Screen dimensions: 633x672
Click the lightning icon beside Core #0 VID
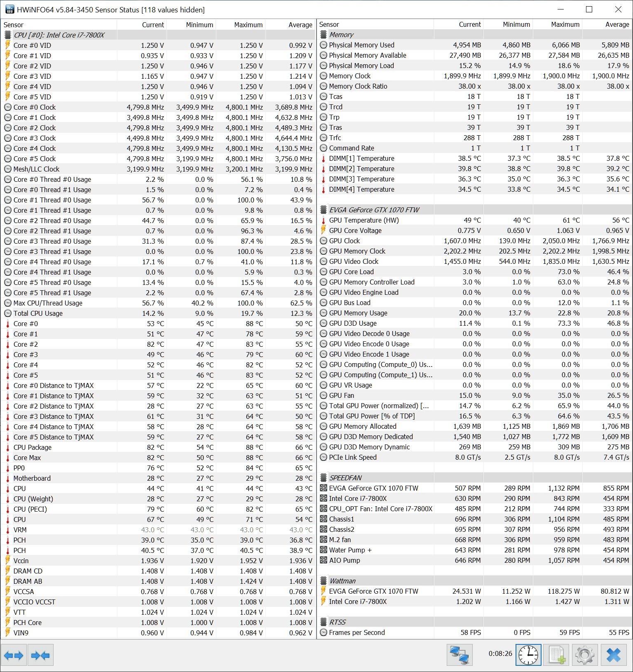pyautogui.click(x=8, y=45)
